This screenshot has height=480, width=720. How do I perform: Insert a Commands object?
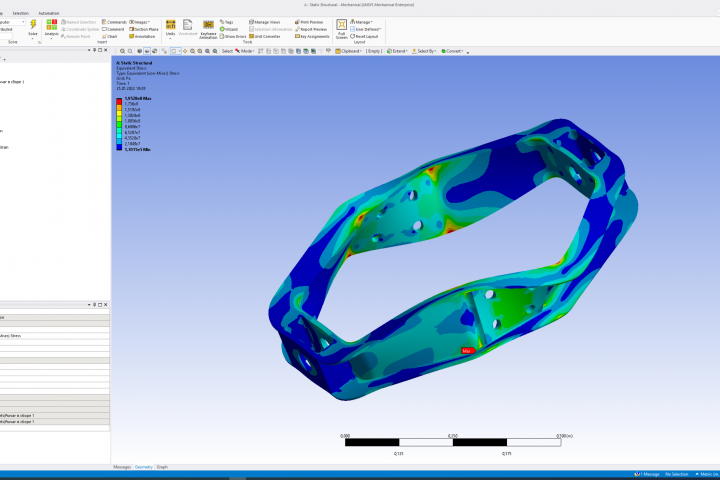(x=114, y=22)
